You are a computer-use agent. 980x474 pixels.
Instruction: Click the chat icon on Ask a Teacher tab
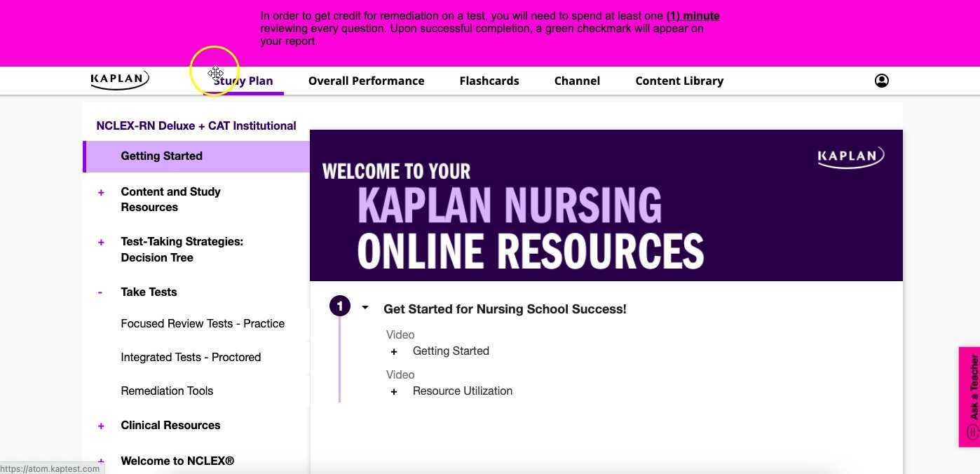(971, 433)
